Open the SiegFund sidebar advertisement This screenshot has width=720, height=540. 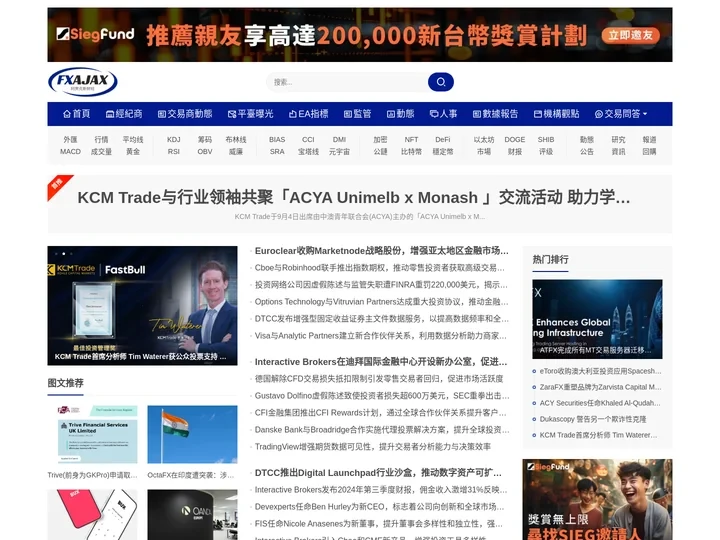tap(597, 500)
